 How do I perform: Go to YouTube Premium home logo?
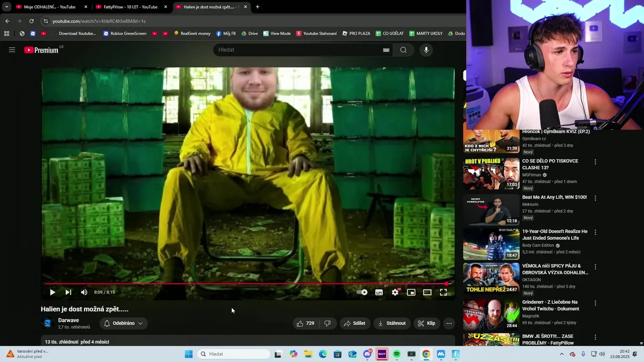coord(41,50)
